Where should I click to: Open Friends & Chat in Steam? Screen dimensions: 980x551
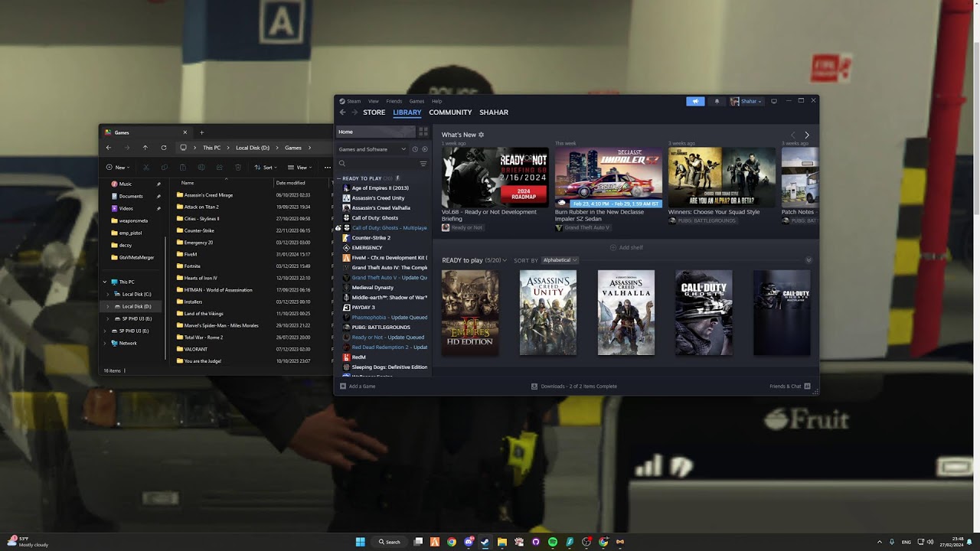789,386
